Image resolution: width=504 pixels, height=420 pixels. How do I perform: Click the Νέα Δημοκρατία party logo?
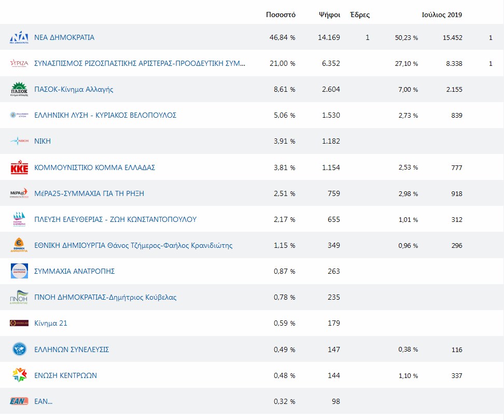click(x=19, y=37)
